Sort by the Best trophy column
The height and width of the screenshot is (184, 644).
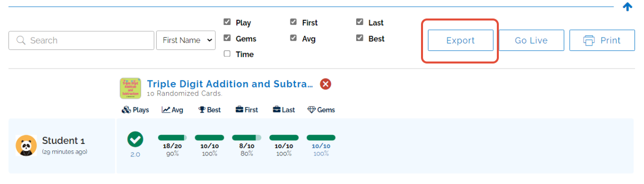210,110
